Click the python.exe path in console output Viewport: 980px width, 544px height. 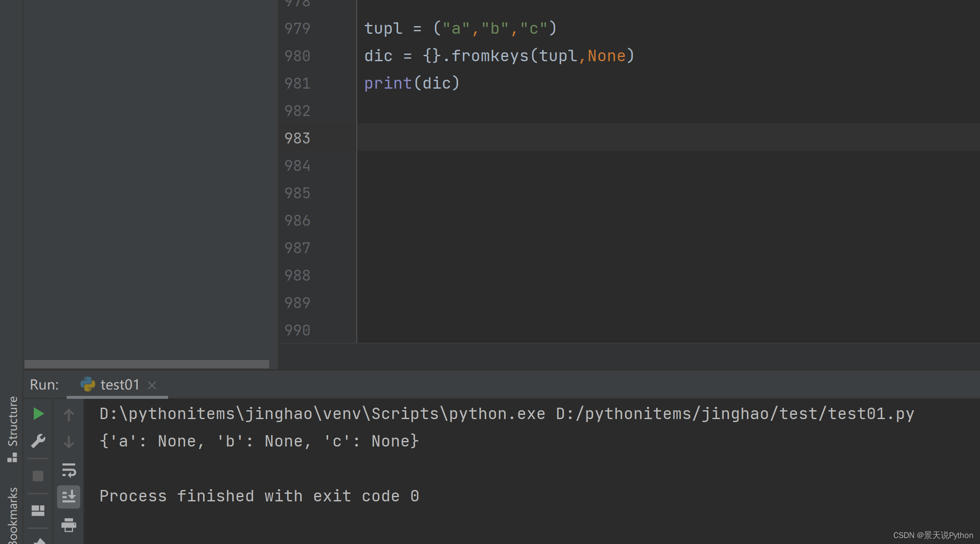tap(322, 414)
